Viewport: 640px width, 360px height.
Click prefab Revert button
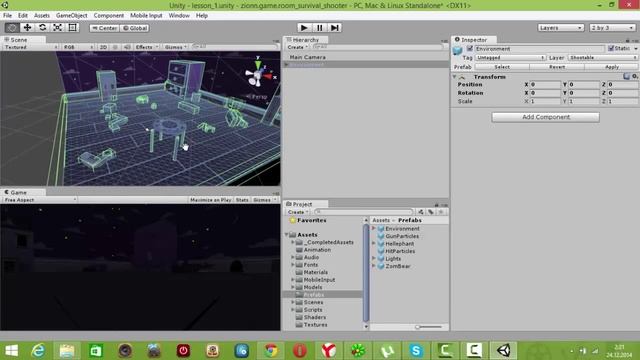tap(557, 67)
